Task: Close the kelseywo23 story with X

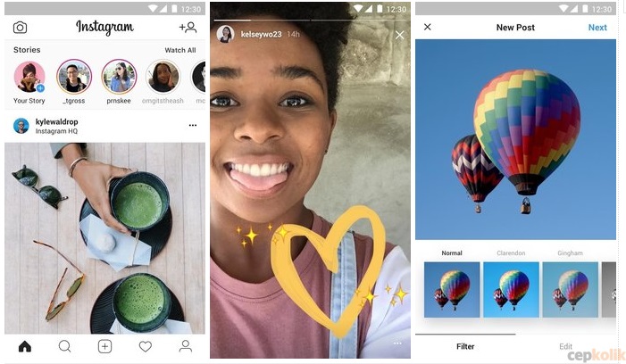Action: [400, 36]
